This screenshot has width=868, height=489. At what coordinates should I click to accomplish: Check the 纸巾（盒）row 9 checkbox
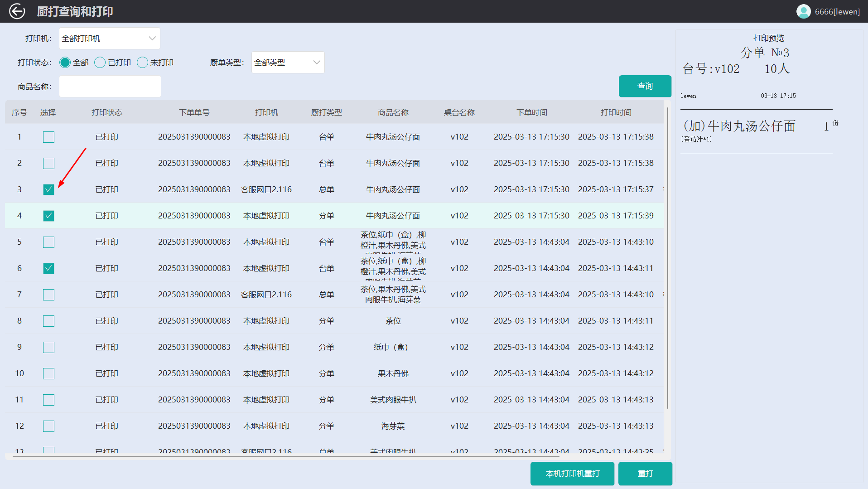48,347
